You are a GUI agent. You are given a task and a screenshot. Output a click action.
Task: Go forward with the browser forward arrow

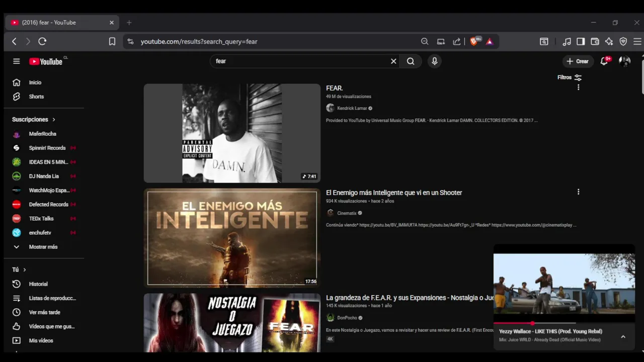click(x=28, y=42)
